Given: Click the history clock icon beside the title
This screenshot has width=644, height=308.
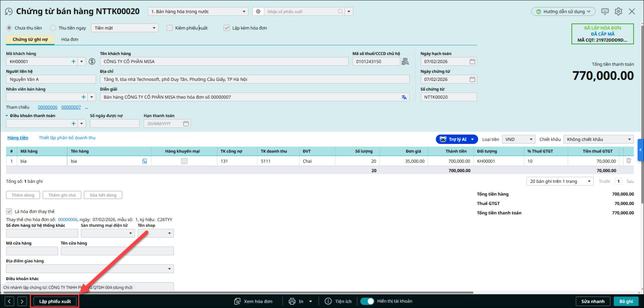Looking at the screenshot, I should click(8, 12).
